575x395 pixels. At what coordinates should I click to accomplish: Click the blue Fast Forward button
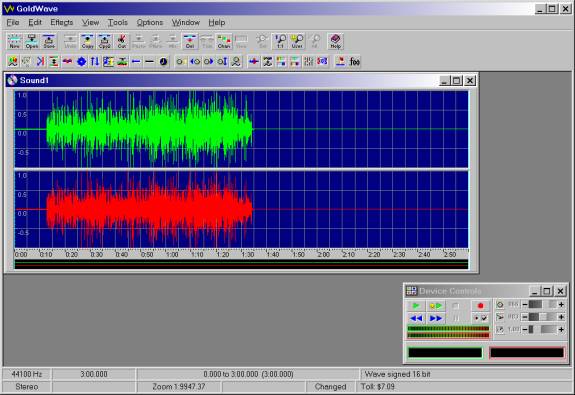pyautogui.click(x=436, y=318)
